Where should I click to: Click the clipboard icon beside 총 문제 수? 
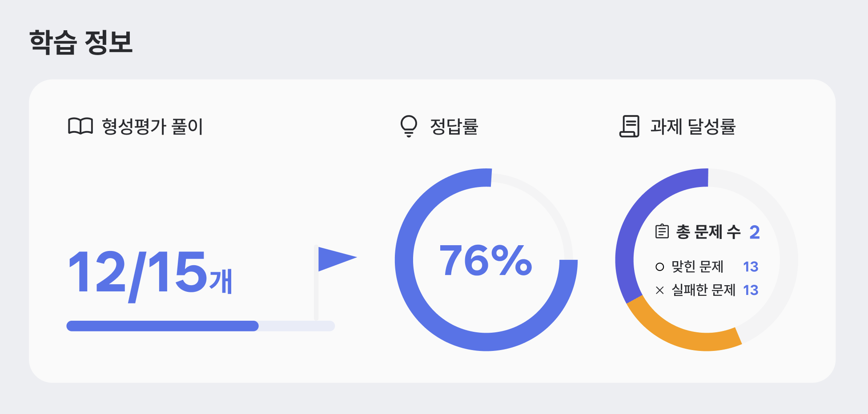click(x=662, y=231)
